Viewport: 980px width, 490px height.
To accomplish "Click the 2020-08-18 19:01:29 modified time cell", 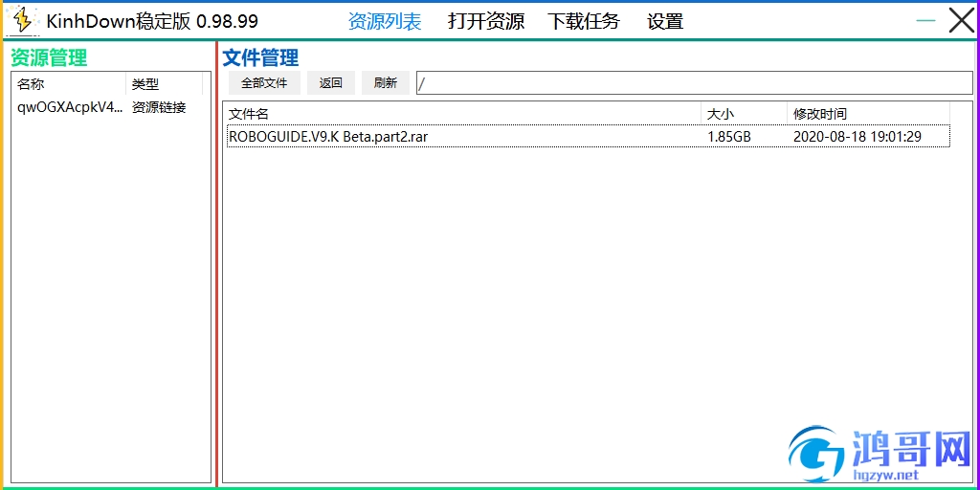I will 857,136.
